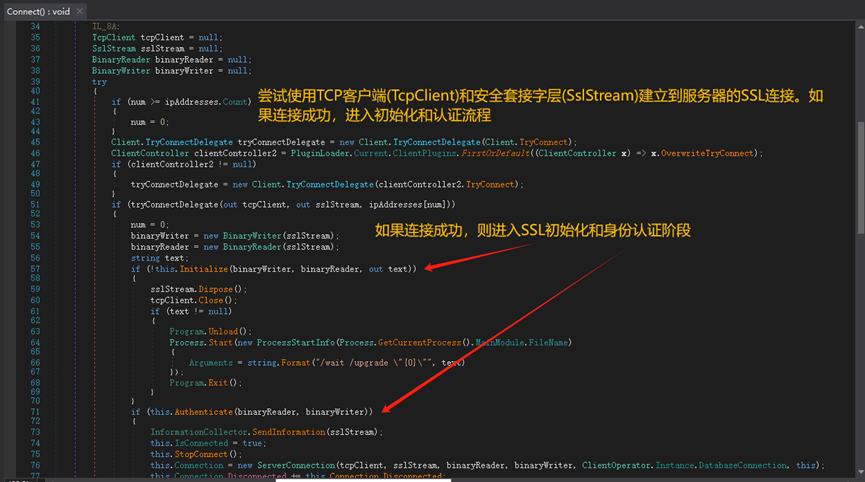Click the ClientOperator class on line 76
The height and width of the screenshot is (482, 865).
point(616,465)
